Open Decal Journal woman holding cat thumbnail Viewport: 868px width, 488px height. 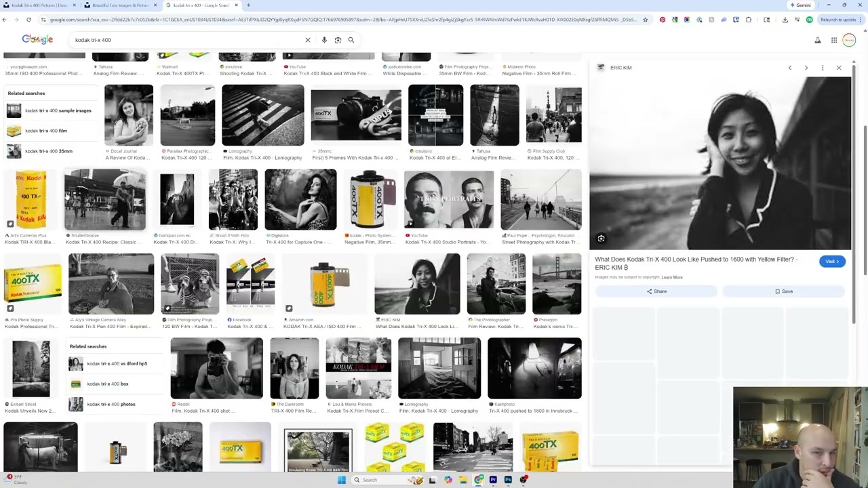(x=129, y=115)
